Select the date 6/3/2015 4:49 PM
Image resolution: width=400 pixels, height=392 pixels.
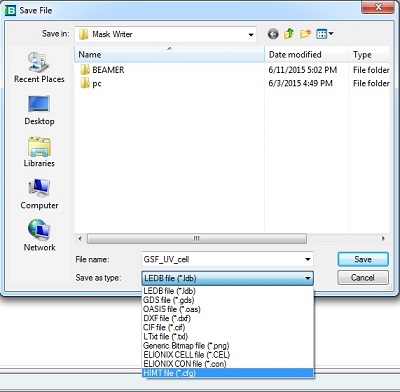click(300, 83)
